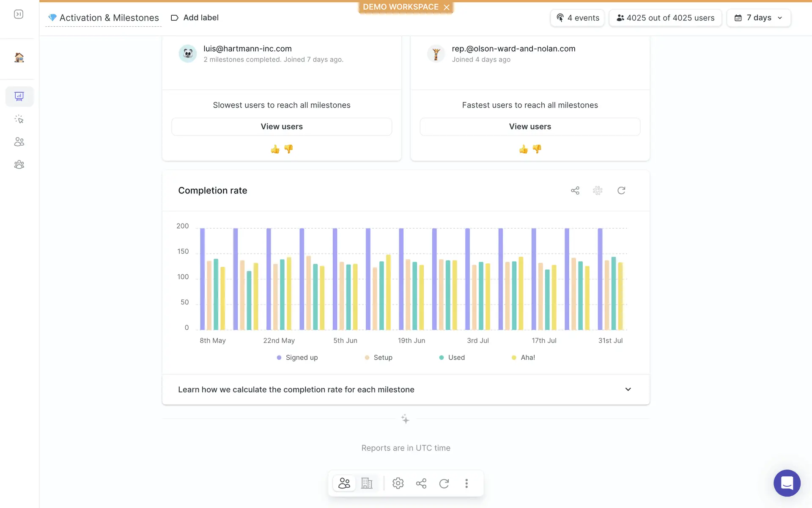Open the click events icon in sidebar
812x508 pixels.
19,119
